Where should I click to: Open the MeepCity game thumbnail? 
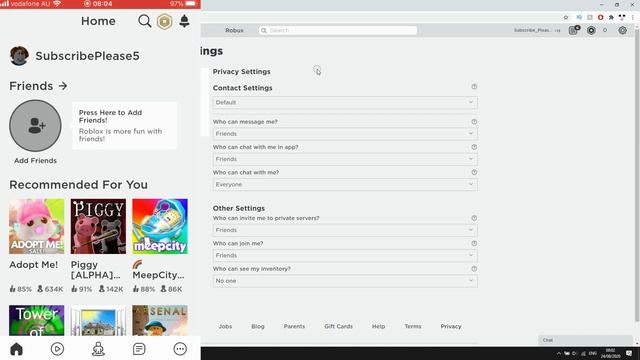(160, 226)
